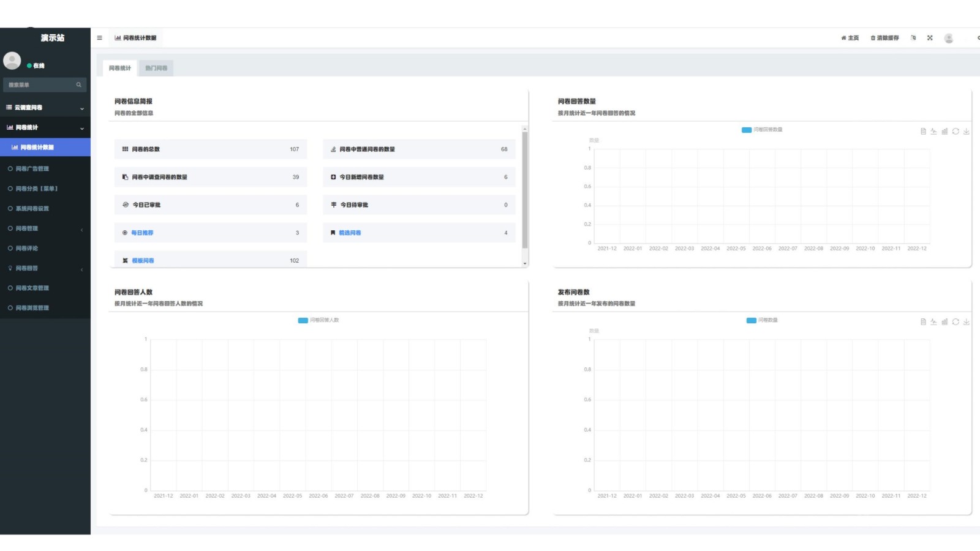The width and height of the screenshot is (980, 551).
Task: Focus the 搜索菜单 search input field
Action: (x=40, y=85)
